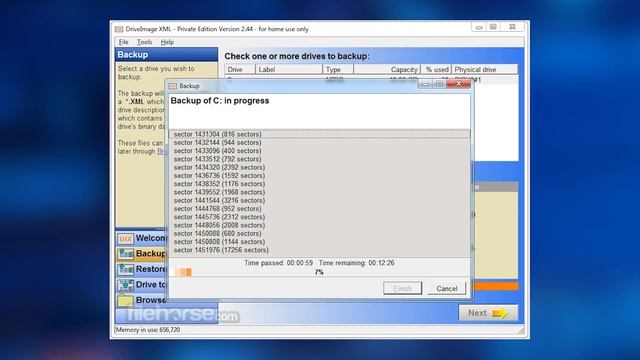Click the backup progress bar
This screenshot has height=360, width=640.
click(x=319, y=272)
